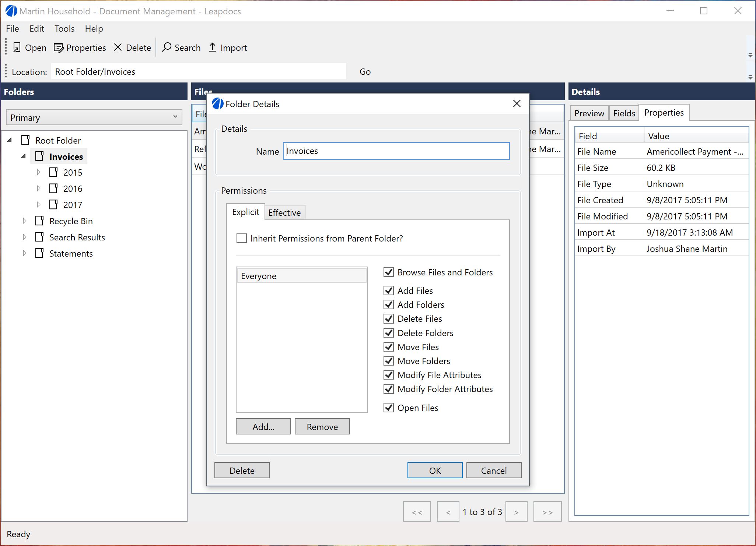This screenshot has width=756, height=546.
Task: Click the Location path field
Action: (x=199, y=71)
